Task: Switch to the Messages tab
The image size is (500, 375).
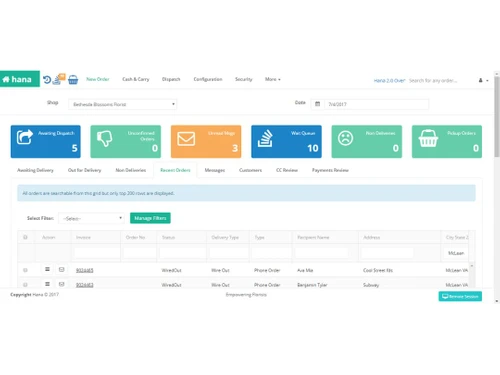Action: click(x=215, y=170)
